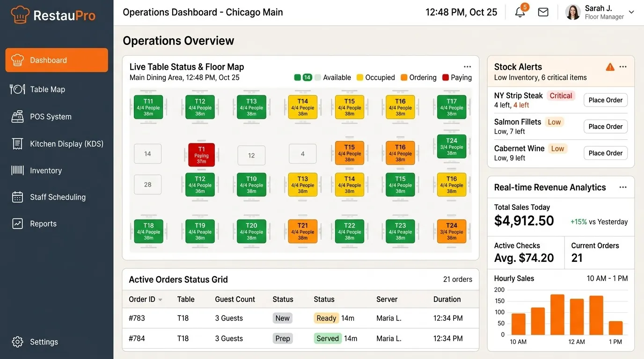Screen dimensions: 644x359
Task: Click the Table Map cutlery icon
Action: click(x=17, y=89)
